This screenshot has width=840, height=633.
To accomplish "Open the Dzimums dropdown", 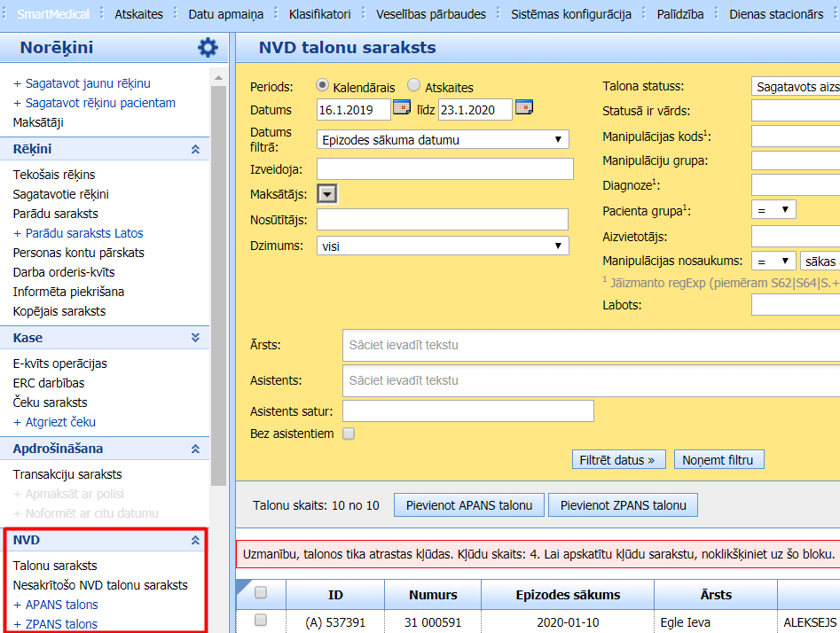I will click(x=442, y=246).
